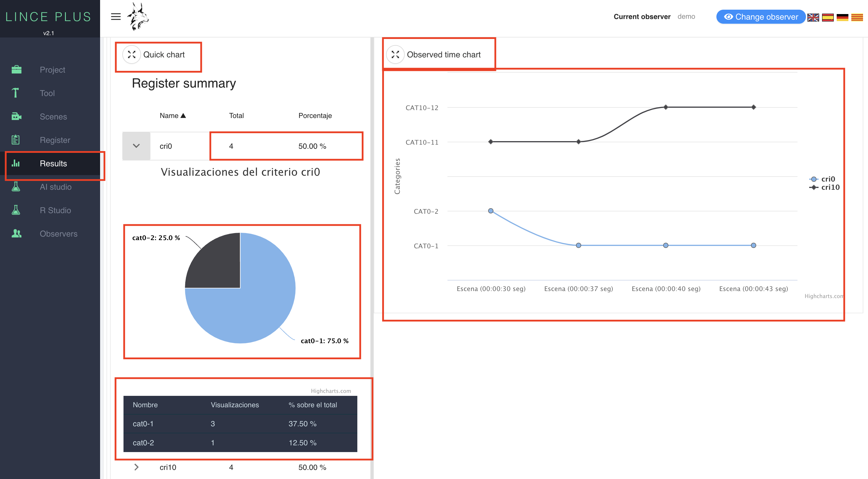Expand Observed time chart to fullscreen
This screenshot has width=868, height=479.
pyautogui.click(x=395, y=55)
